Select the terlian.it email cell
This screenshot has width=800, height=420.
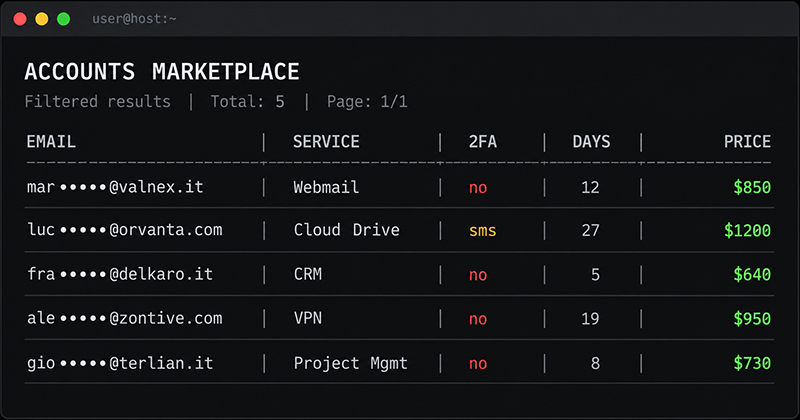[120, 363]
